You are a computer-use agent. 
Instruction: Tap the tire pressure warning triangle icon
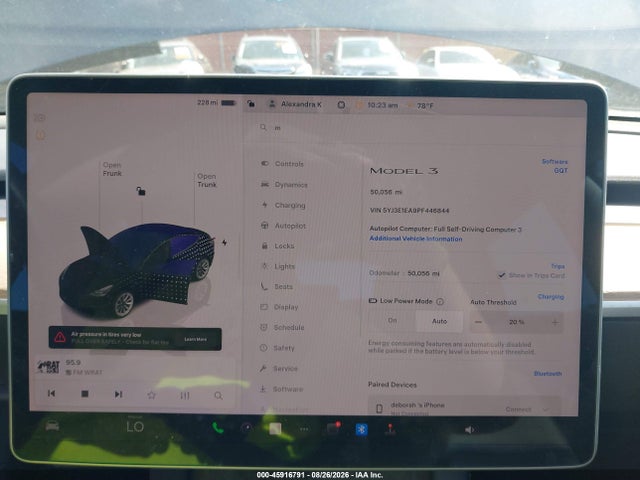tap(60, 337)
